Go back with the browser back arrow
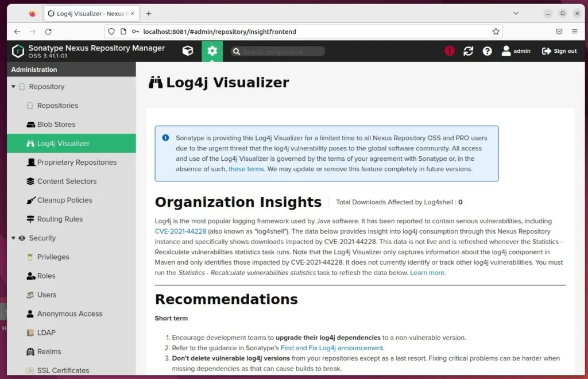Image resolution: width=588 pixels, height=379 pixels. coord(17,32)
